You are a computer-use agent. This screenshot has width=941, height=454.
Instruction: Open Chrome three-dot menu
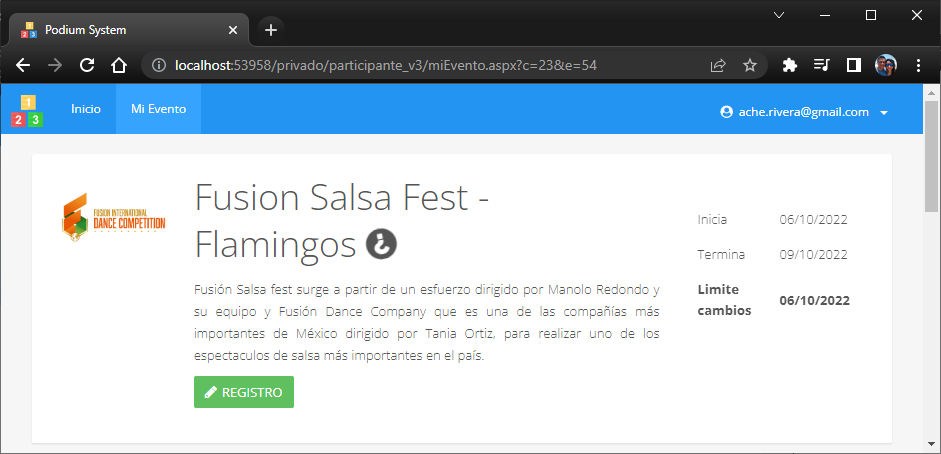tap(918, 65)
